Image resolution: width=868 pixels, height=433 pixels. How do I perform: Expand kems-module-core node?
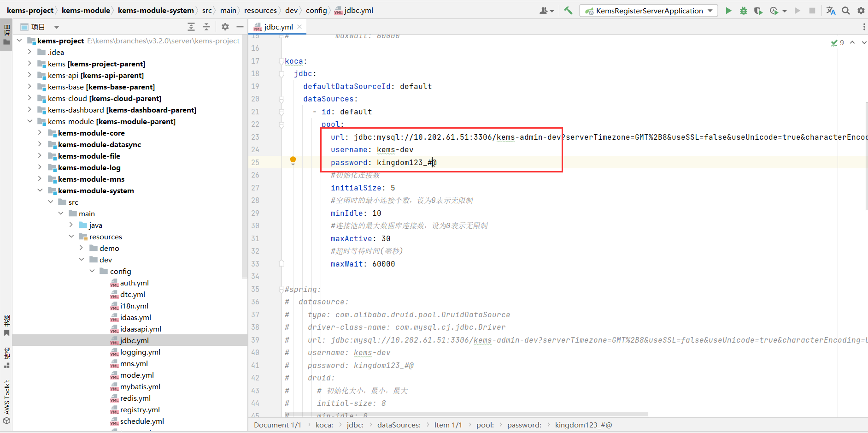coord(40,133)
